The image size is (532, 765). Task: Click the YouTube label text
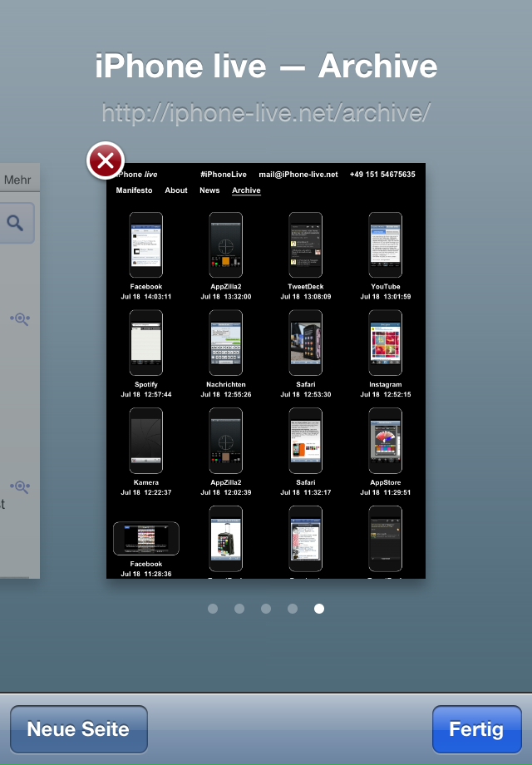point(385,286)
